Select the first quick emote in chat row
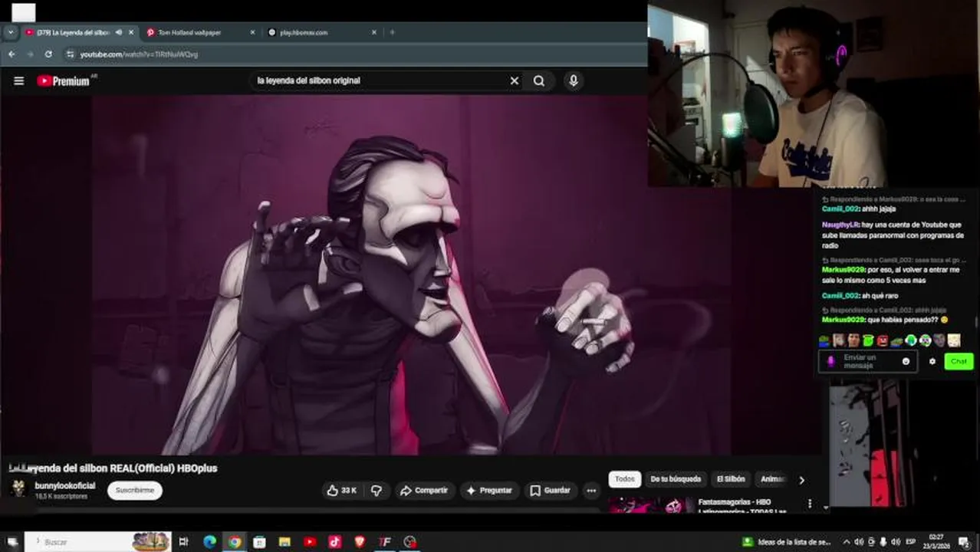This screenshot has width=980, height=552. [x=824, y=340]
